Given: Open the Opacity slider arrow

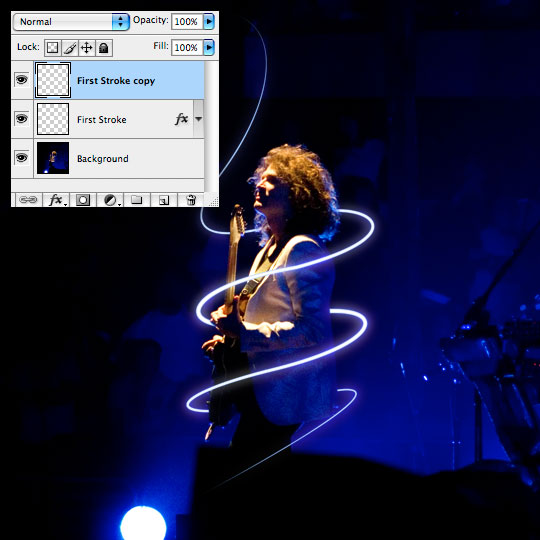Looking at the screenshot, I should tap(209, 21).
